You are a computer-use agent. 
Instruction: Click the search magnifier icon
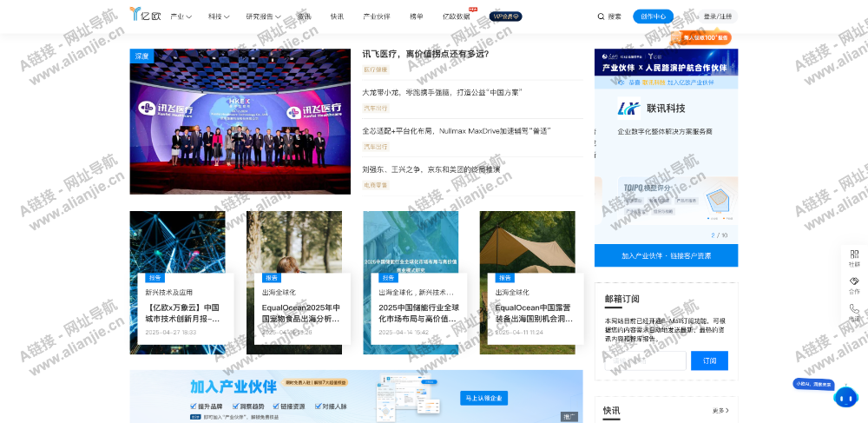tap(601, 17)
